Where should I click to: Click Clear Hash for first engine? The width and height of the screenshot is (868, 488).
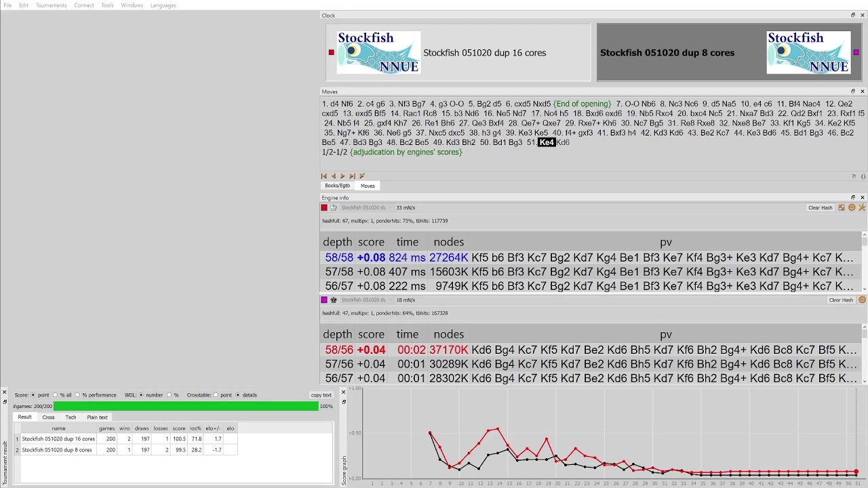tap(820, 207)
